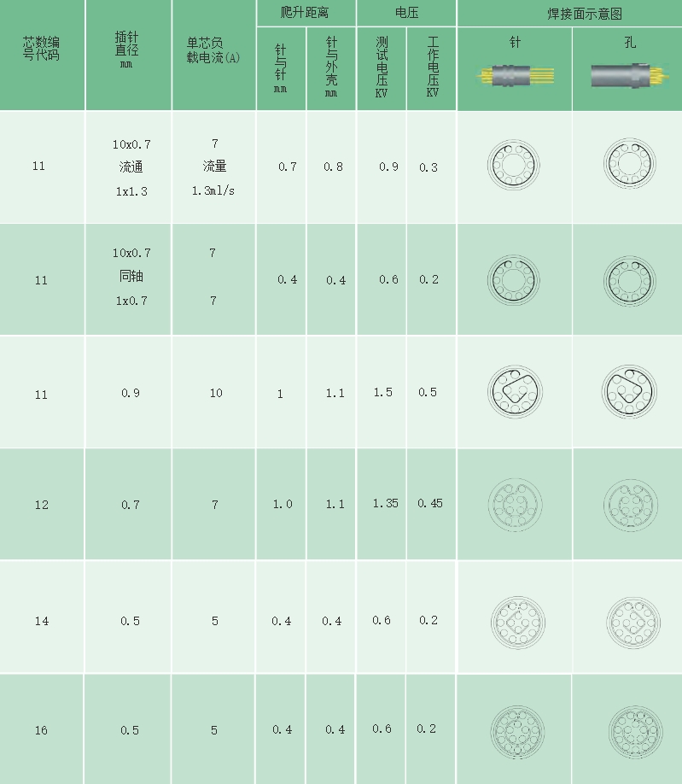Click the pin connector photo in the header
This screenshot has height=784, width=682.
(x=515, y=76)
